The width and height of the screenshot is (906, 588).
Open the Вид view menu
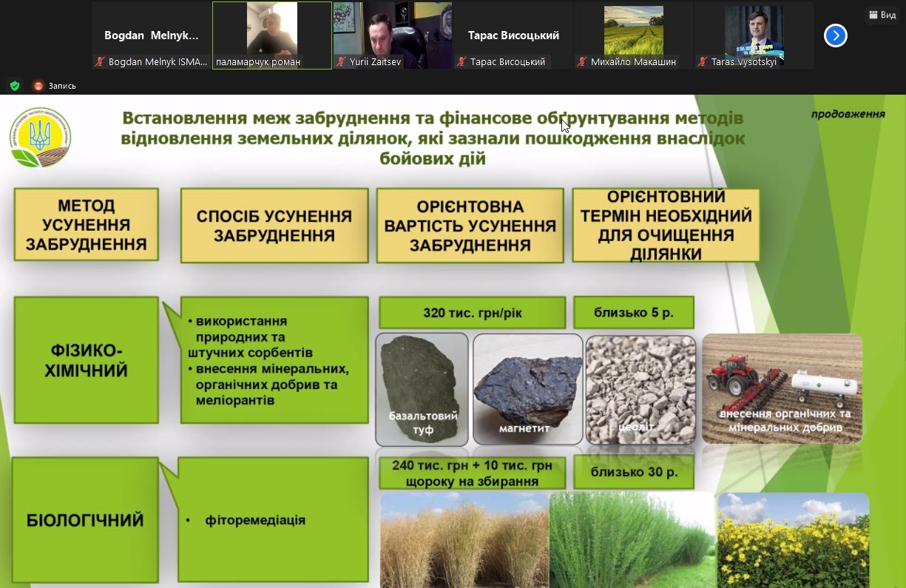click(x=881, y=15)
